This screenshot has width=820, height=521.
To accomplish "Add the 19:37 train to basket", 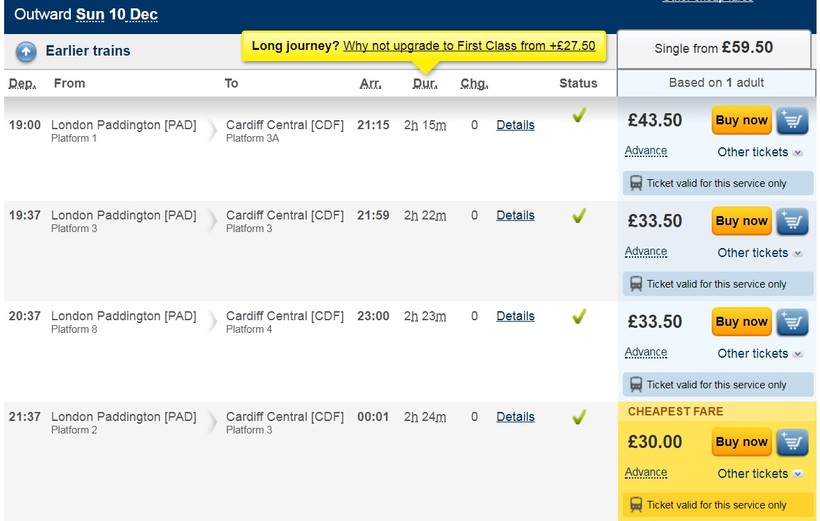I will [792, 222].
